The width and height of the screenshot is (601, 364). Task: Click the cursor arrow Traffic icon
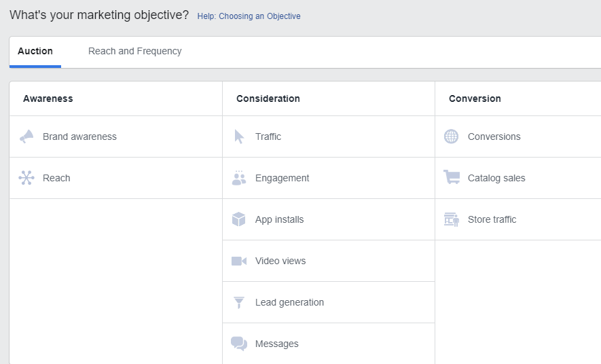[239, 136]
